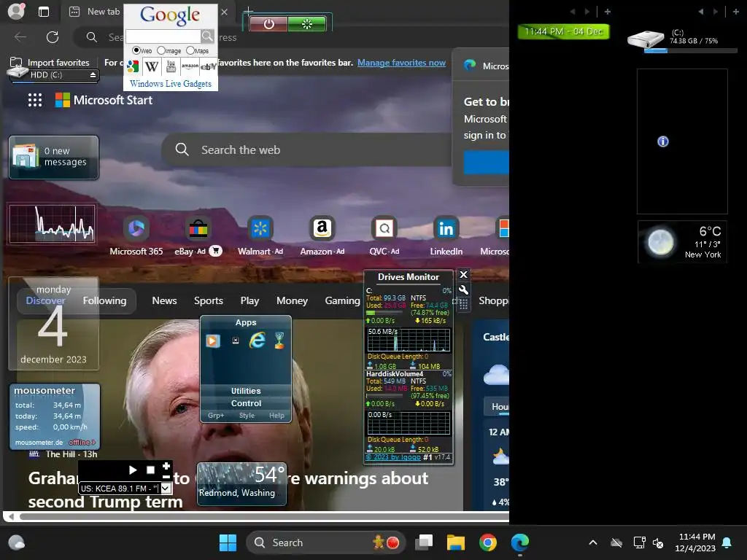Click Import favorites in the favorites bar
This screenshot has width=747, height=560.
[50, 63]
